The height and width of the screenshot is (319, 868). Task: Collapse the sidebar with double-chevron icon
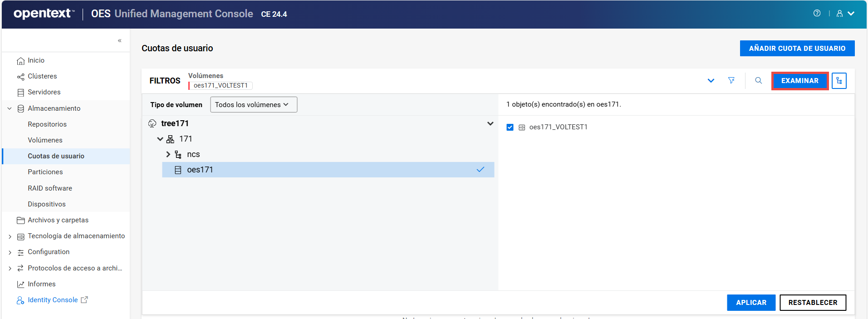point(120,40)
